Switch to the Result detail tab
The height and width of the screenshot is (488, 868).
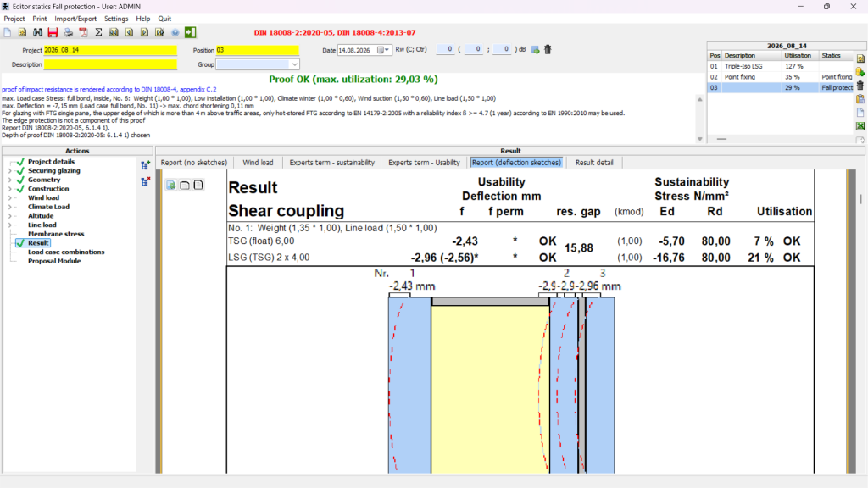(594, 163)
